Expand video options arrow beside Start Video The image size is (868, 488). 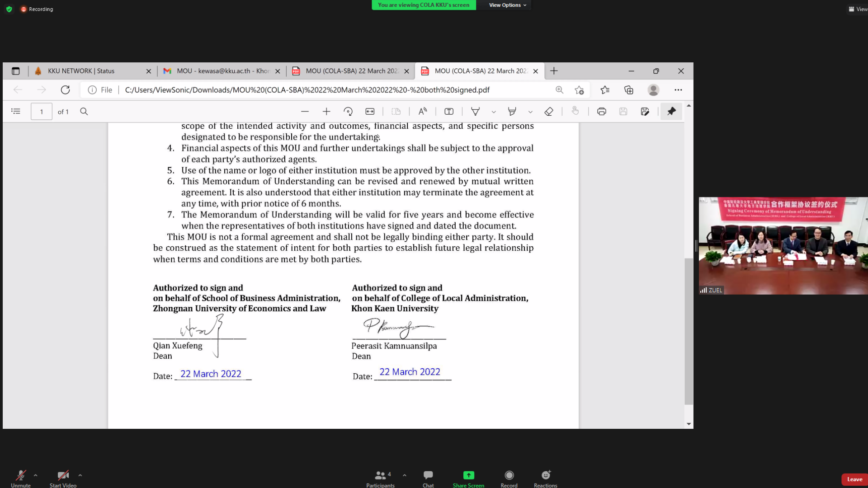[x=80, y=475]
